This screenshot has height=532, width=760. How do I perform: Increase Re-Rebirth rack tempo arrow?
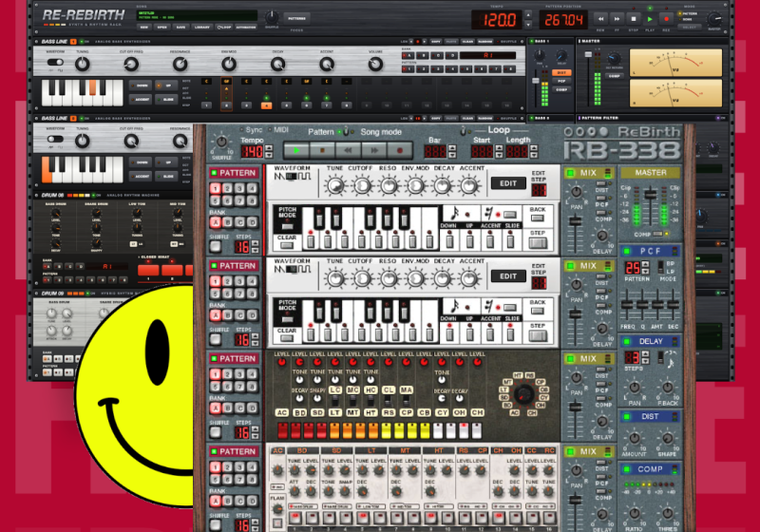pos(528,15)
